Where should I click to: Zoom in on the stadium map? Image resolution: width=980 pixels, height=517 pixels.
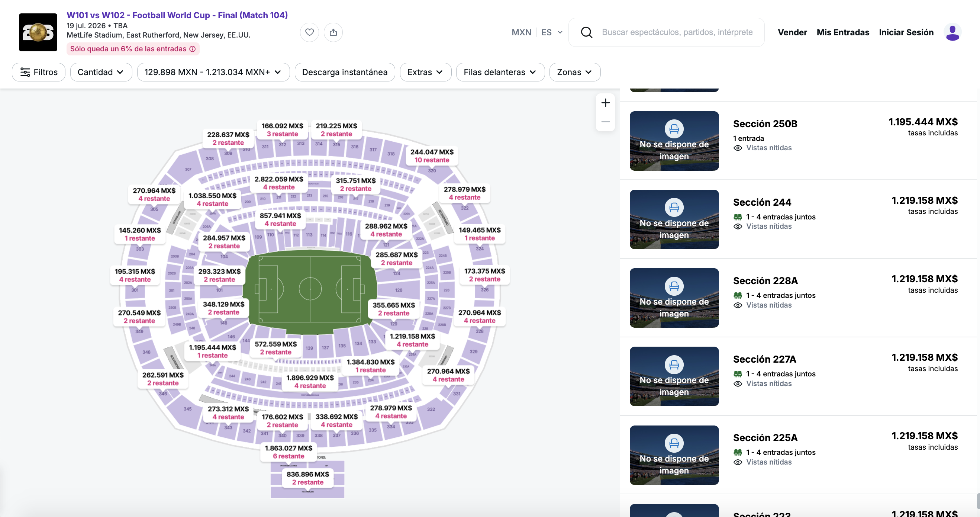point(605,103)
